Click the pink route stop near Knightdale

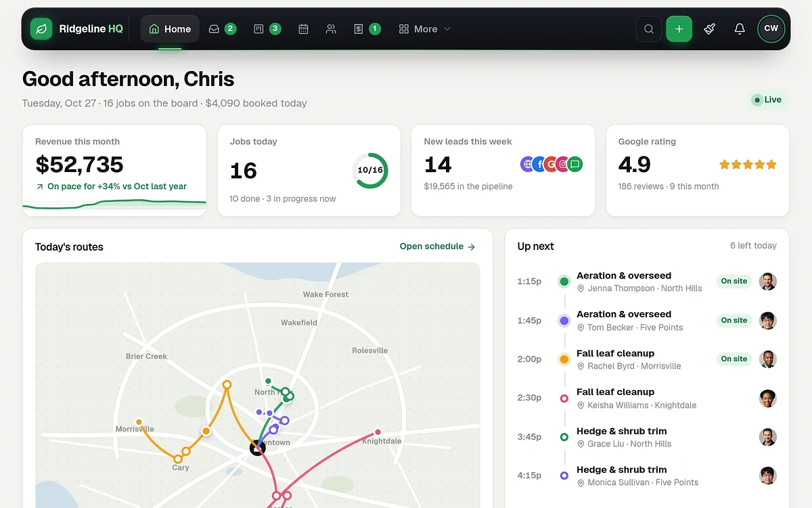point(378,432)
